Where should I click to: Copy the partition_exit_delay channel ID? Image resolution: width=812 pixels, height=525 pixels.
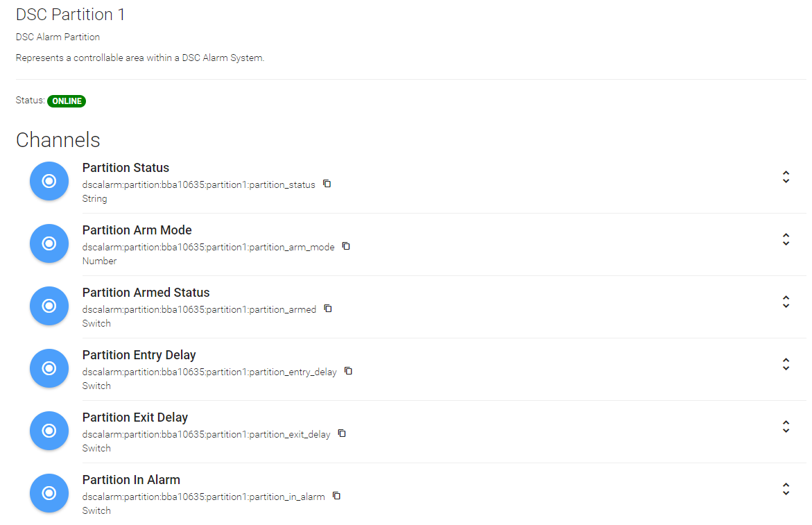click(x=342, y=433)
